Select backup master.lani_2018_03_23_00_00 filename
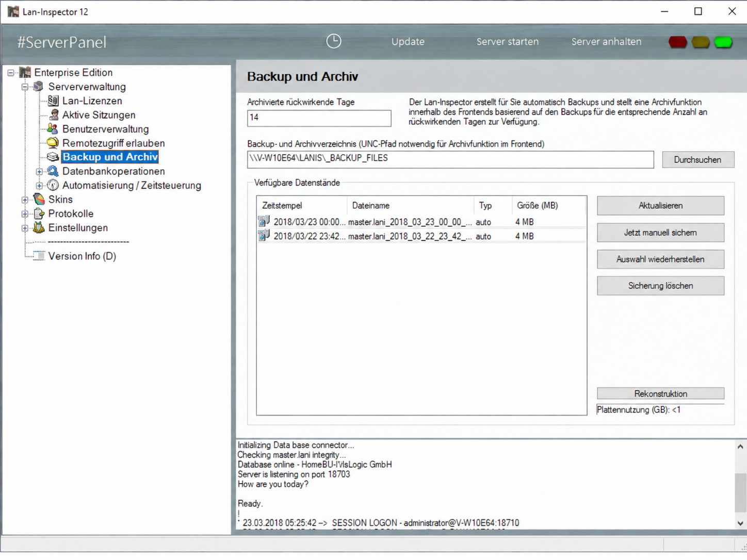This screenshot has height=560, width=747. click(410, 222)
